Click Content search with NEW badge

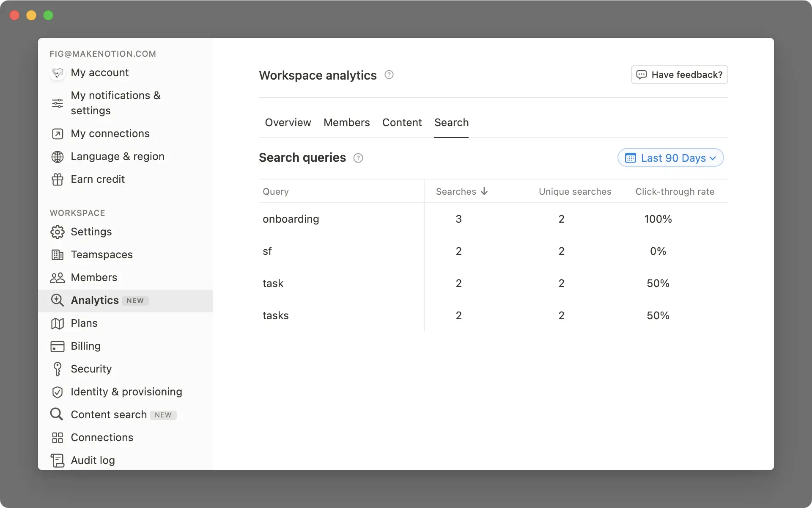pyautogui.click(x=109, y=414)
